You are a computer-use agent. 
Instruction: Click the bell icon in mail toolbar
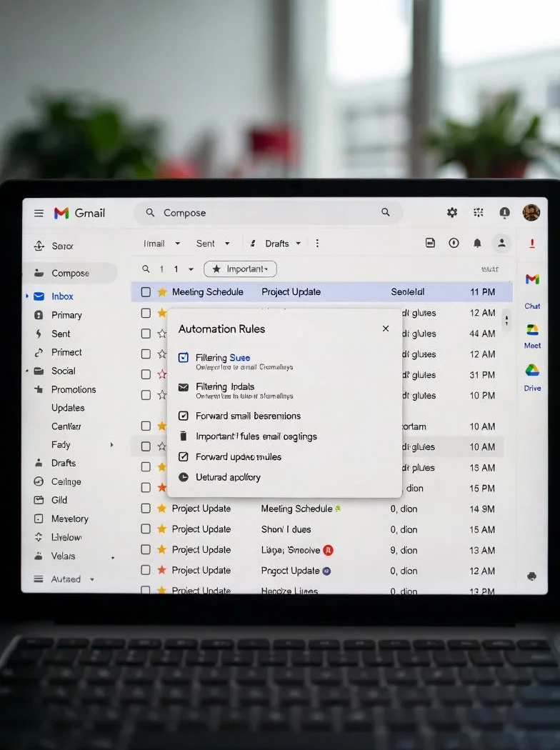click(477, 244)
